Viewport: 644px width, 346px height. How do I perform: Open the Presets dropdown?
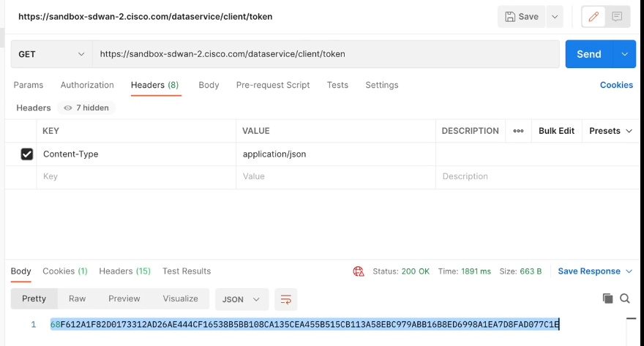pos(610,131)
